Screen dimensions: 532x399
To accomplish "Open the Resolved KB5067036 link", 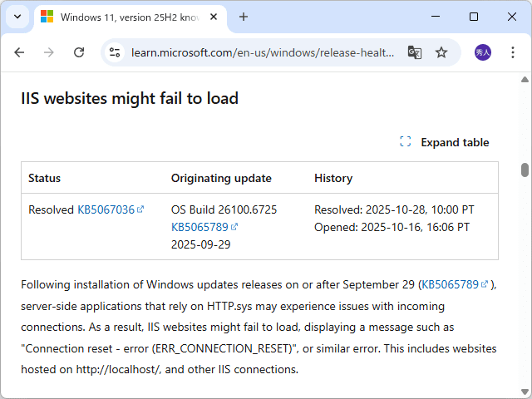I will [x=106, y=209].
